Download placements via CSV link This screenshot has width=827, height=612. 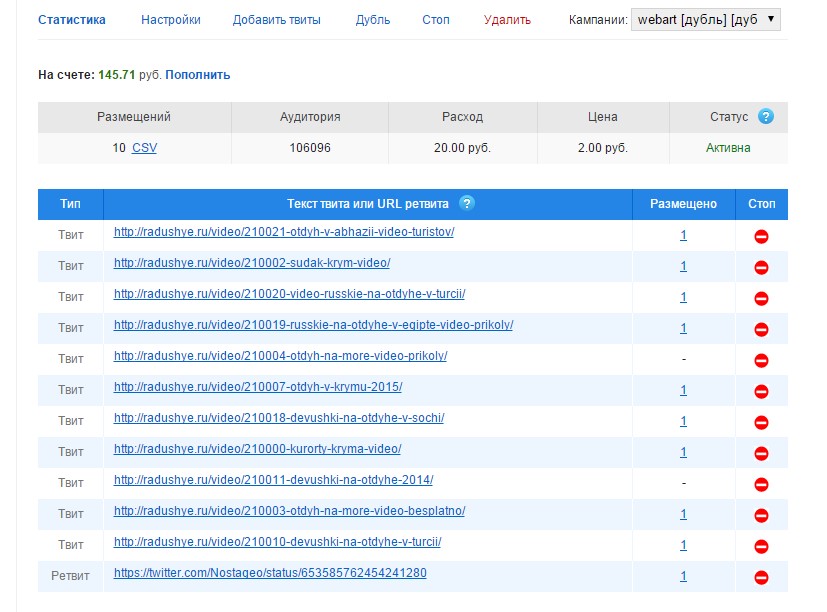point(145,148)
